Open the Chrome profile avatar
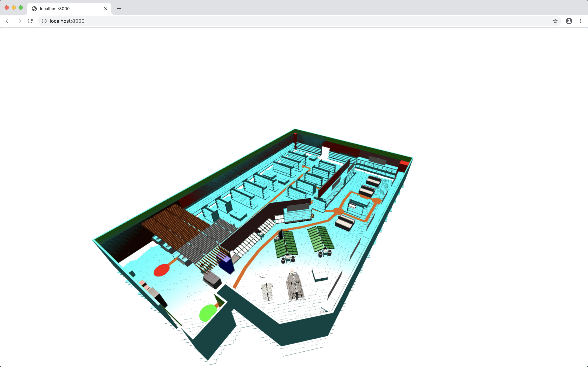This screenshot has height=367, width=588. (569, 21)
